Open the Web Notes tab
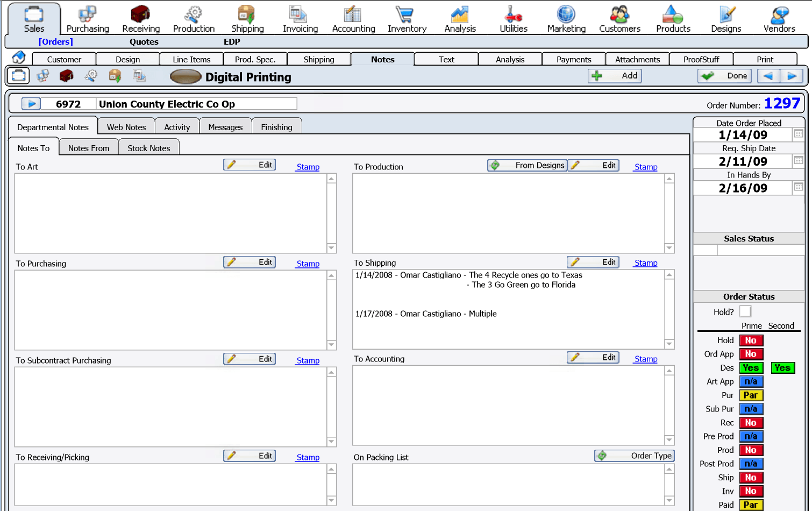This screenshot has width=812, height=511. (x=126, y=127)
